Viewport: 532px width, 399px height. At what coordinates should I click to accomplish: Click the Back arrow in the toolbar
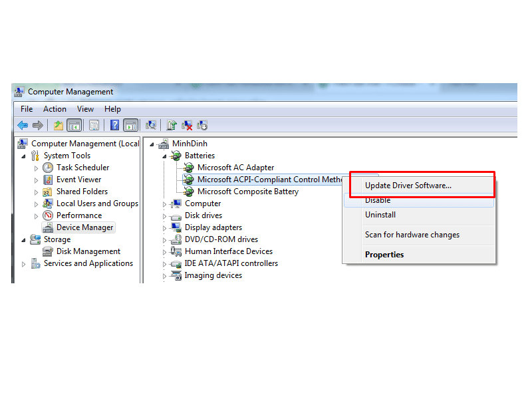pos(23,126)
